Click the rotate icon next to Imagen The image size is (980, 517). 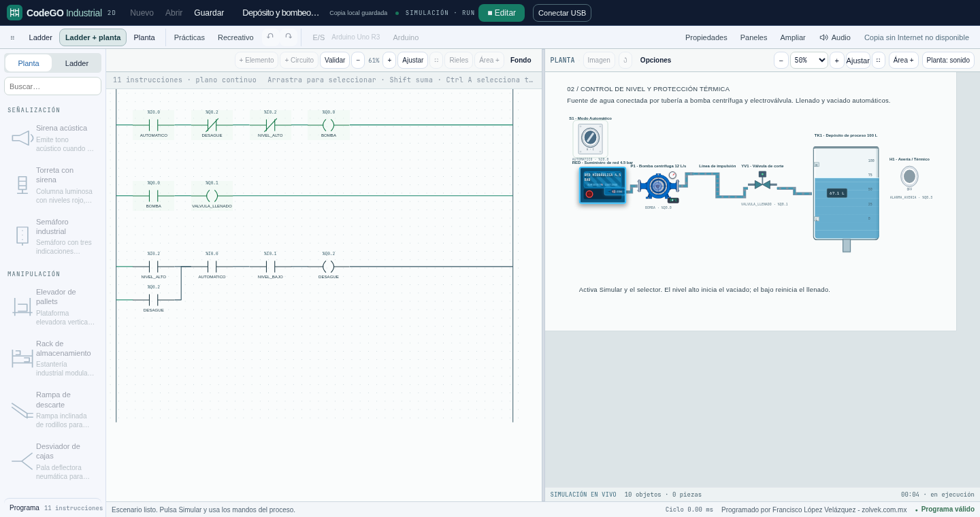pyautogui.click(x=625, y=61)
